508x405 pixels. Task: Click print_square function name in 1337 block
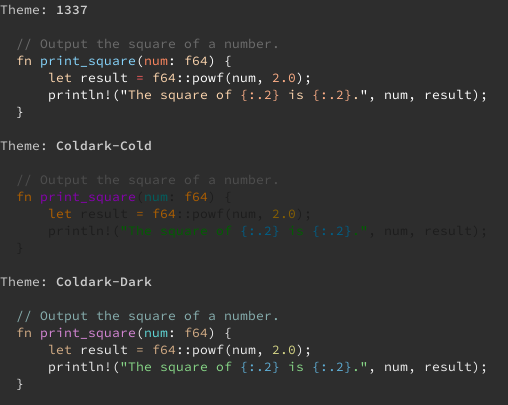(88, 61)
